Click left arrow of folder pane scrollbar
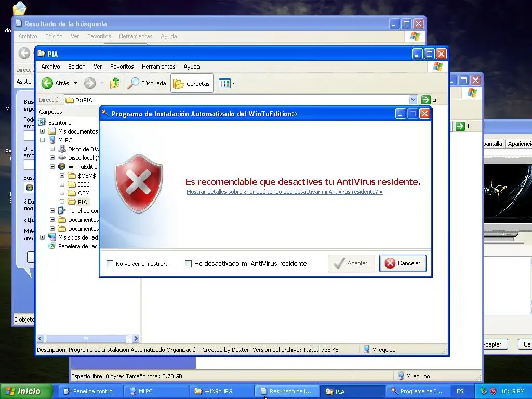This screenshot has height=399, width=532. click(41, 338)
